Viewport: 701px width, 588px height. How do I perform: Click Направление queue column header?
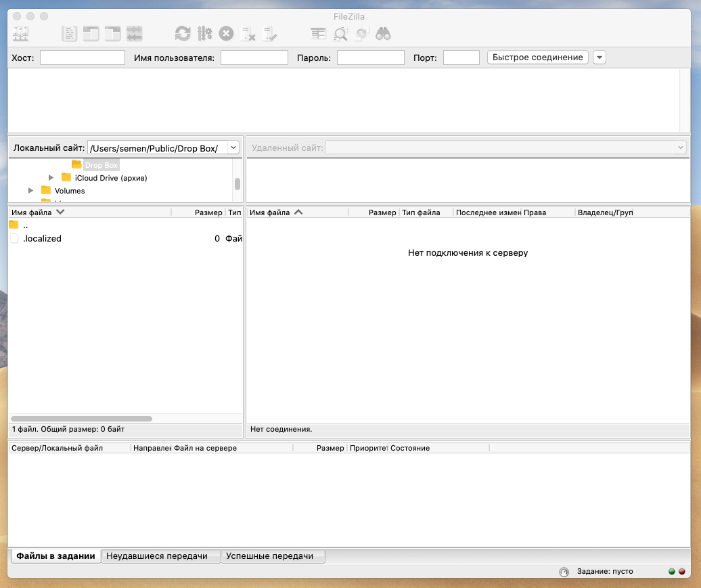(x=151, y=448)
